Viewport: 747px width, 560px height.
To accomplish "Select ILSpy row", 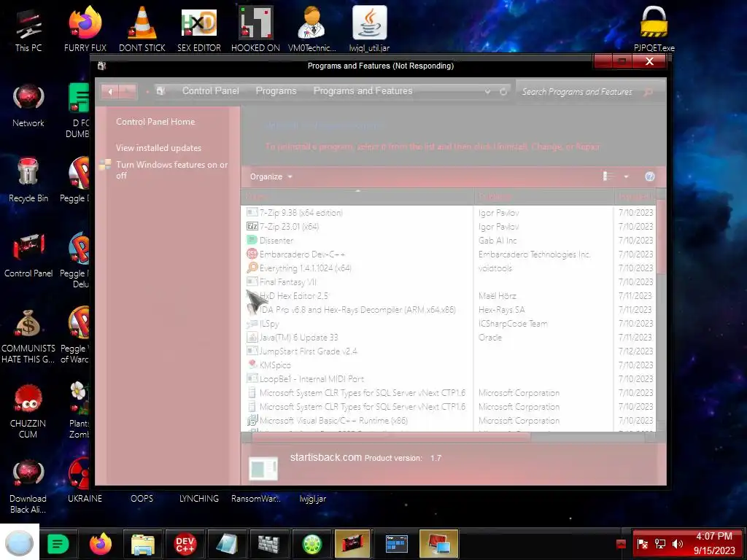I will (x=448, y=323).
